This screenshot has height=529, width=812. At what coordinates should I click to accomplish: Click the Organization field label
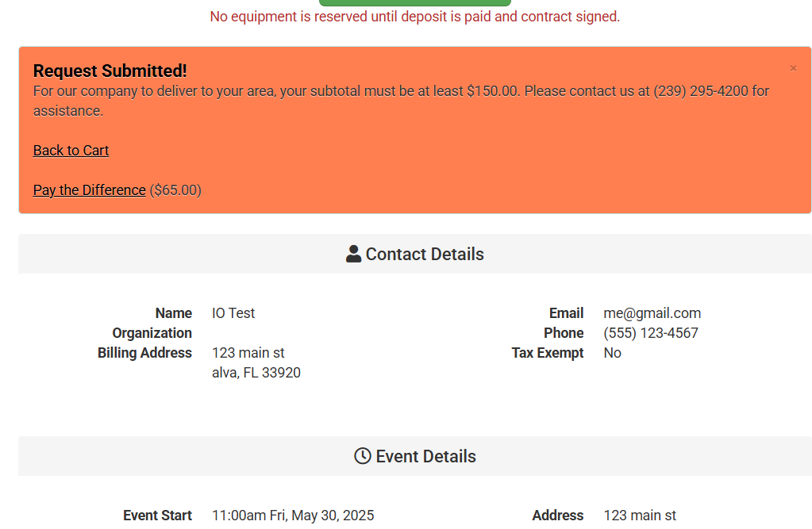(152, 333)
